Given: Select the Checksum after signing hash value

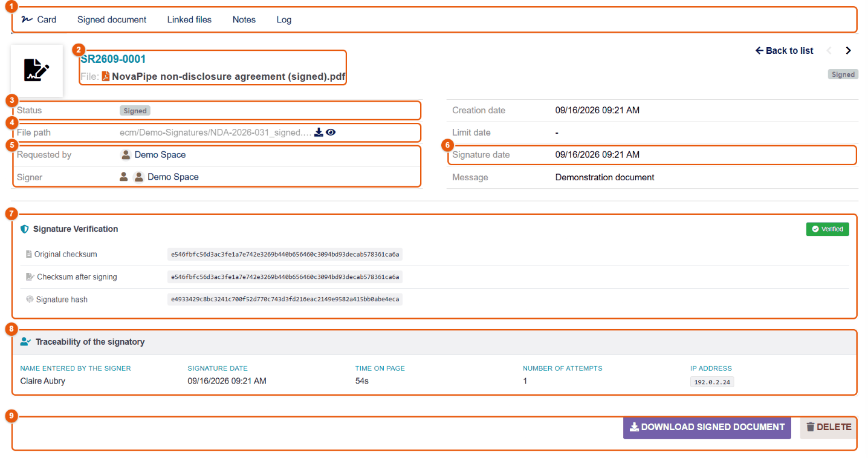Looking at the screenshot, I should 285,277.
